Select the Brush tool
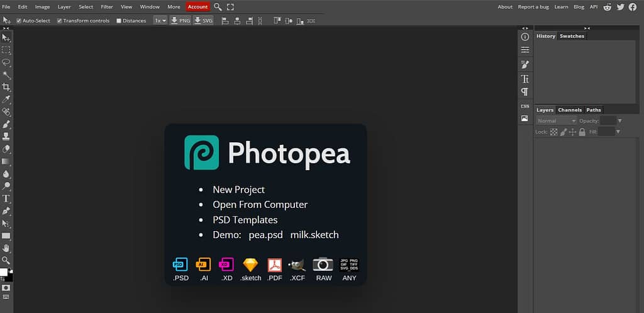The image size is (644, 313). [6, 124]
